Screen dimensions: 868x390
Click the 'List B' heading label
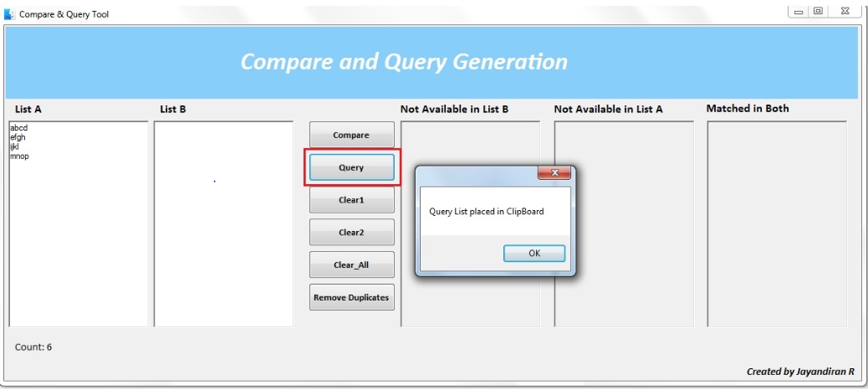(x=173, y=109)
